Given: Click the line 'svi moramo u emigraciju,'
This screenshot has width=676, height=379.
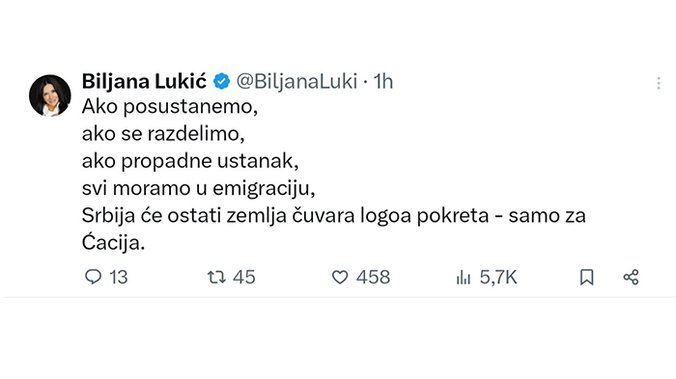Looking at the screenshot, I should pos(198,188).
